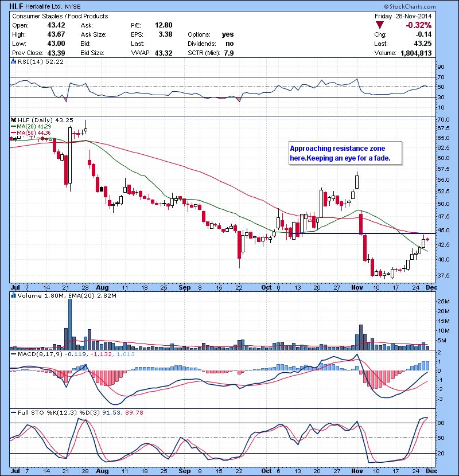
Task: Click the 'Dec' label on upper date axis
Action: (431, 287)
